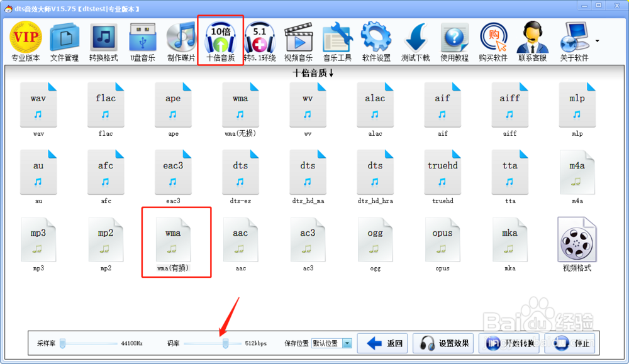Choose the wv format icon
629x364 pixels.
click(x=308, y=109)
